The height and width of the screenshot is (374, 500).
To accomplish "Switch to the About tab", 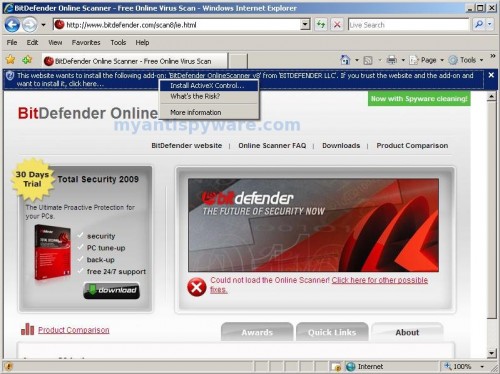I will [x=407, y=332].
